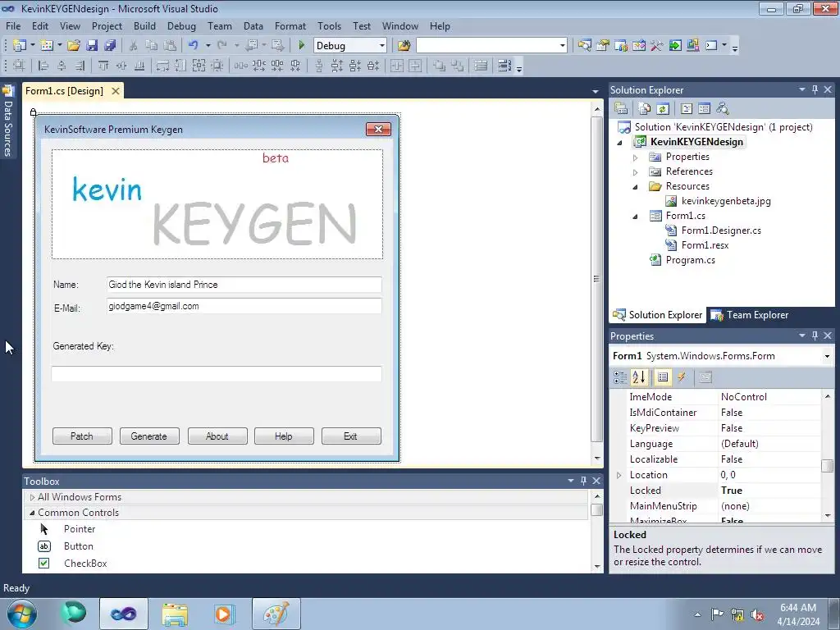Image resolution: width=840 pixels, height=630 pixels.
Task: Click the Open File folder icon
Action: pyautogui.click(x=74, y=46)
